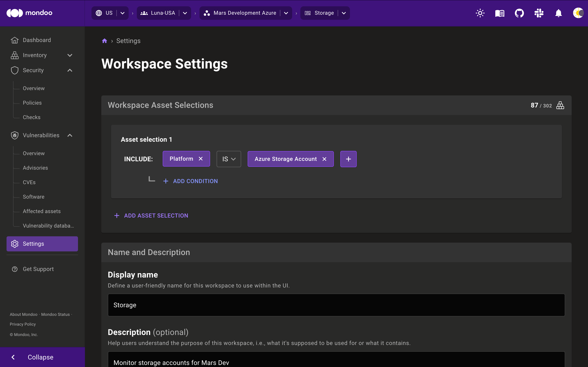The image size is (588, 367).
Task: Click the Mondoo logo icon top left
Action: 14,12
